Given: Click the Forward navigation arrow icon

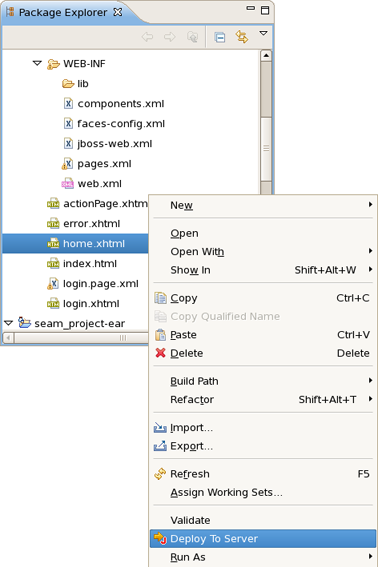Looking at the screenshot, I should click(170, 37).
